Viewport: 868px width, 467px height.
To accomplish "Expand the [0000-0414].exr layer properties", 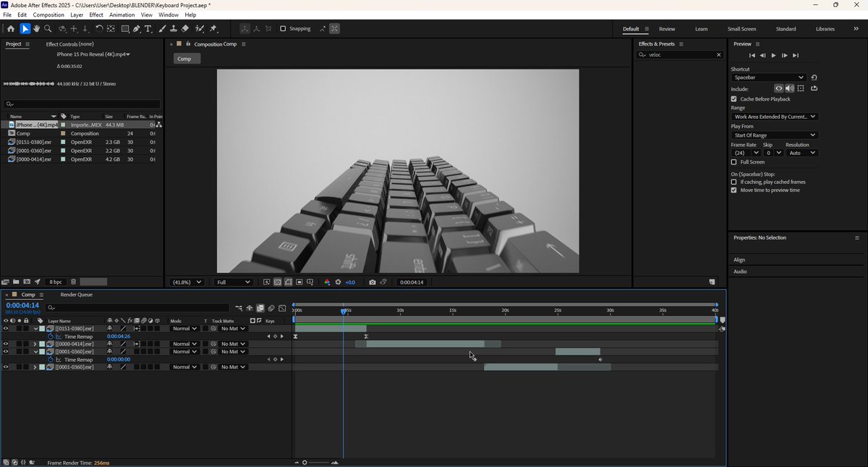I will point(35,344).
